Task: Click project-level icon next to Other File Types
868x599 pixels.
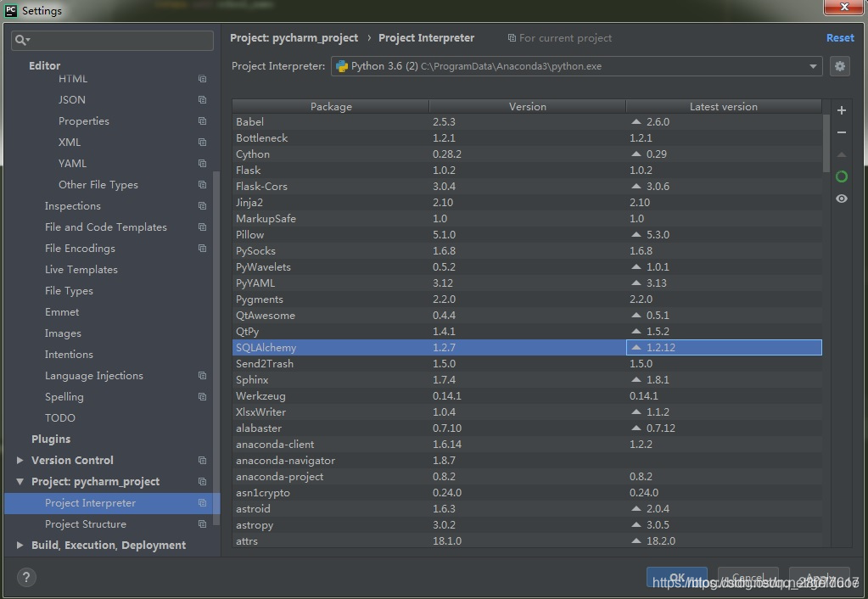Action: [x=203, y=185]
